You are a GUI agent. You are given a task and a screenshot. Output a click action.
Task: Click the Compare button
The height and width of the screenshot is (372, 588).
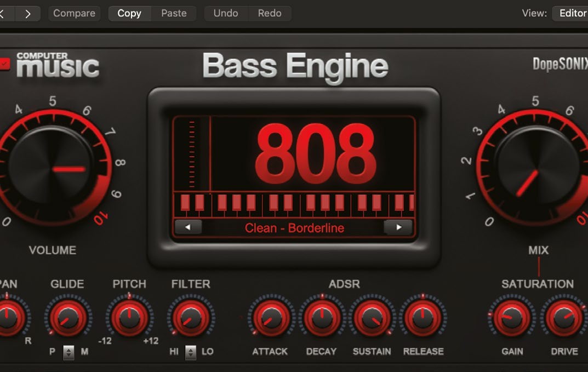click(x=74, y=14)
